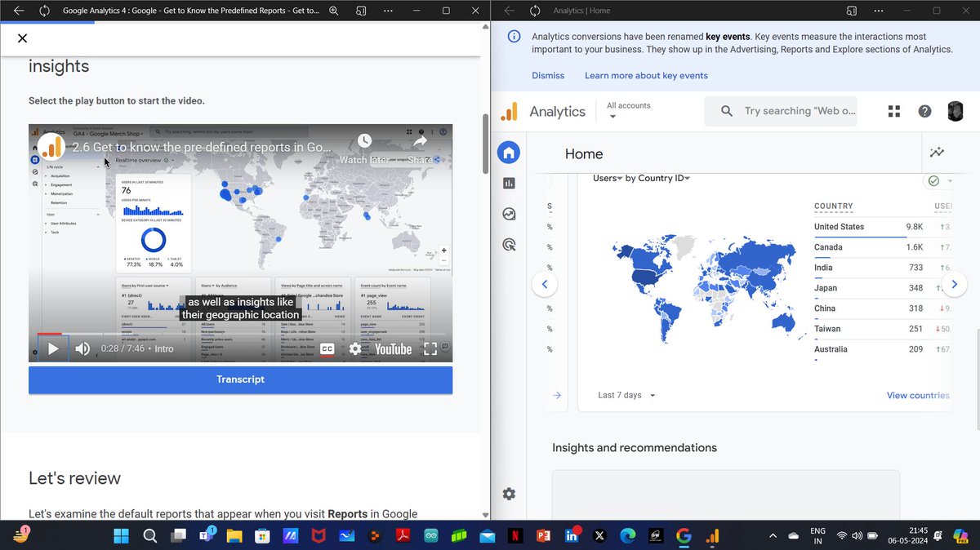Click the cast icon in Analytics title bar
The image size is (980, 550).
(852, 11)
